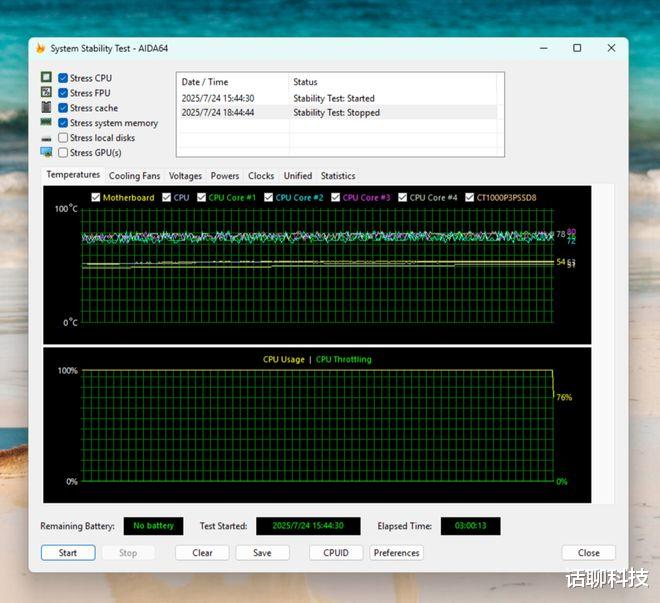This screenshot has width=660, height=603.
Task: Switch to the Cooling Fans tab
Action: (134, 176)
